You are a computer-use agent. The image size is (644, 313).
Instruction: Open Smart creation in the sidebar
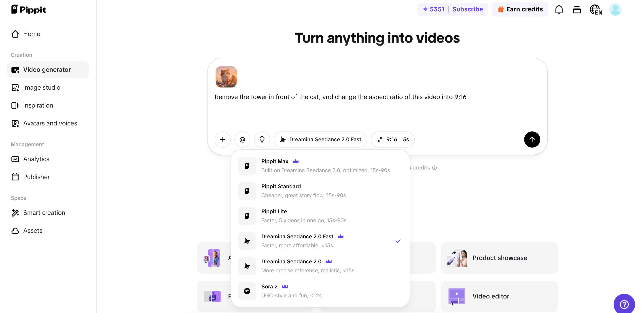(x=44, y=213)
